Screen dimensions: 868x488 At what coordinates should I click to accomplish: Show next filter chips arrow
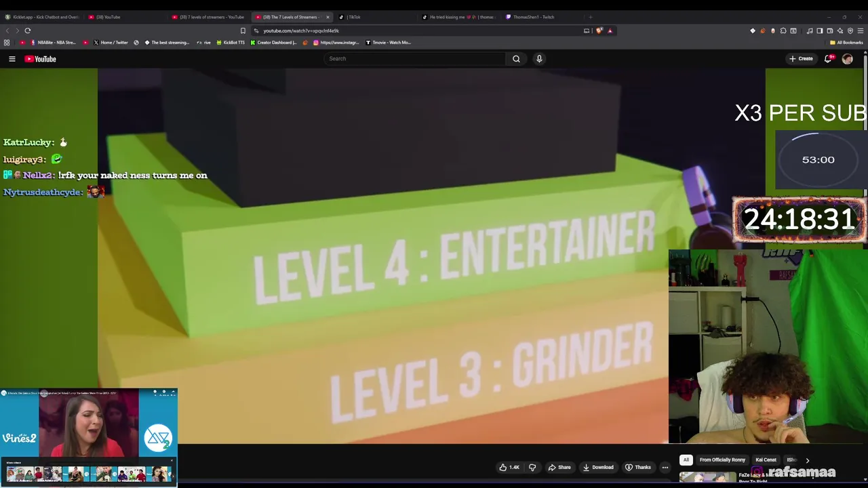pos(807,460)
